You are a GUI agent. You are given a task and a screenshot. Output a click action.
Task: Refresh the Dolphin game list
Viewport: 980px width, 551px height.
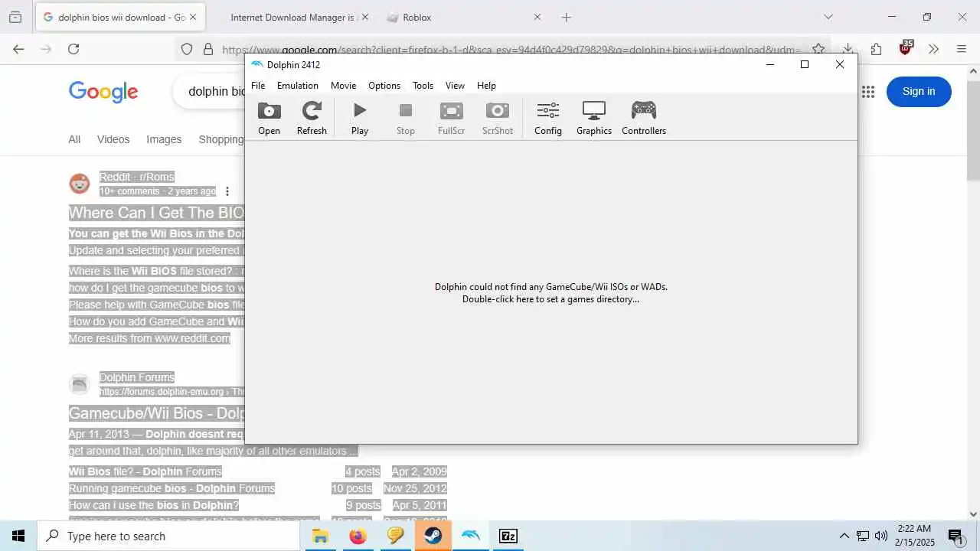312,119
